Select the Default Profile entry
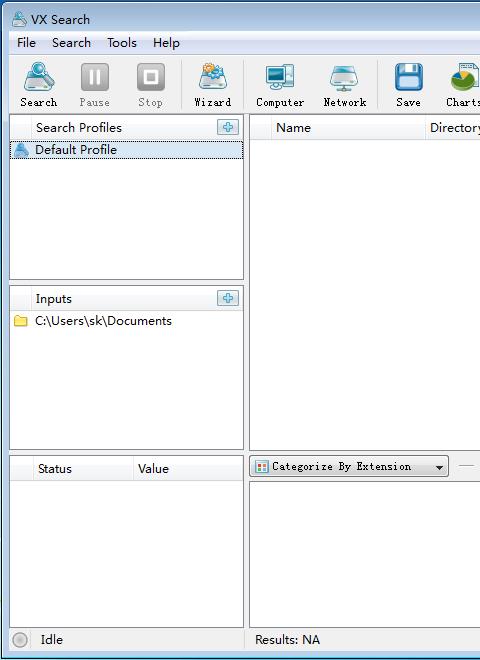The width and height of the screenshot is (480, 660). 126,150
